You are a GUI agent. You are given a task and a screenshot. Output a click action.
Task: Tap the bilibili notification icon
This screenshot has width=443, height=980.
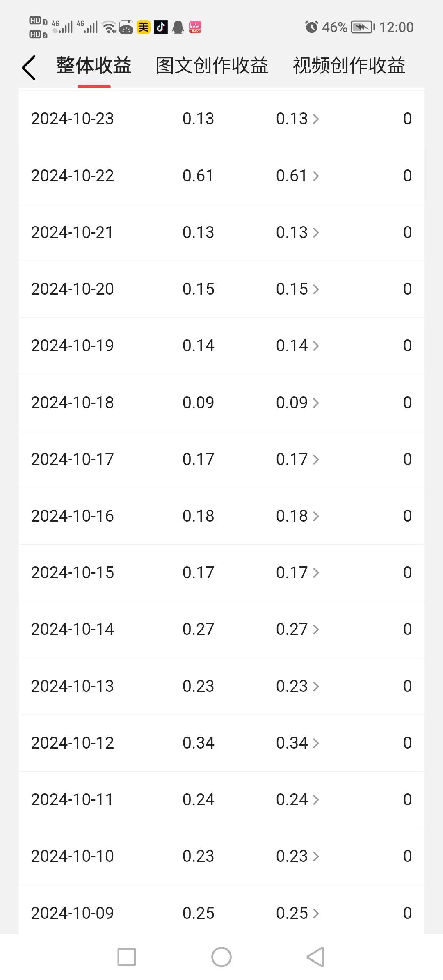pos(195,27)
